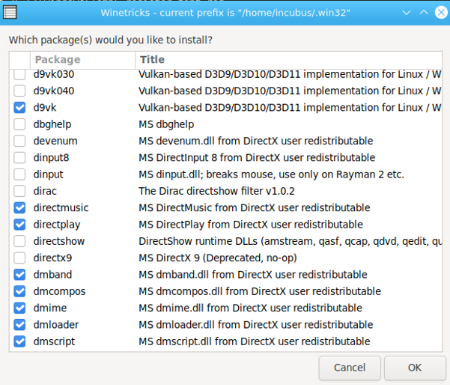The width and height of the screenshot is (450, 385).
Task: Untick the dmcompos checkbox
Action: pyautogui.click(x=20, y=291)
